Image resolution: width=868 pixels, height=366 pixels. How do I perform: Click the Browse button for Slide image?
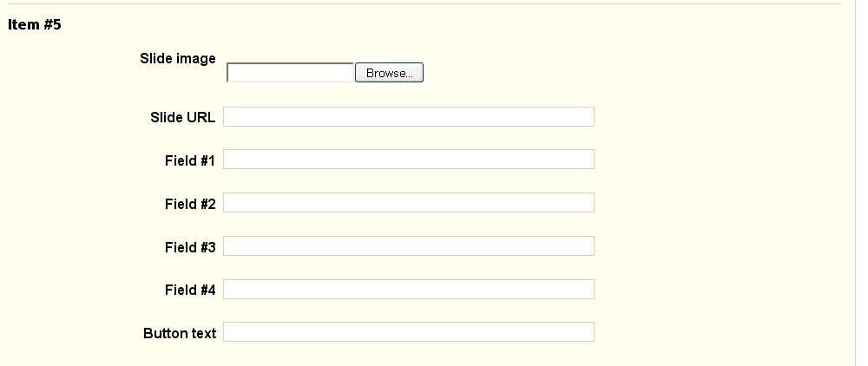pos(389,74)
